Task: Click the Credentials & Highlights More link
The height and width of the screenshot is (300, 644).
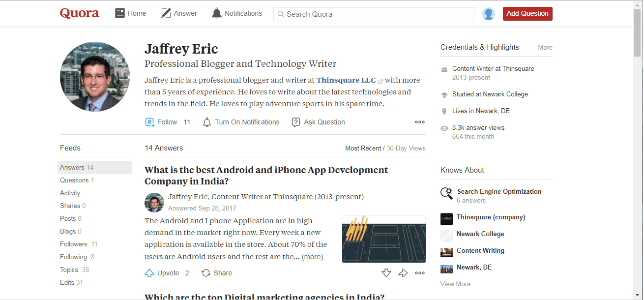Action: click(x=545, y=48)
